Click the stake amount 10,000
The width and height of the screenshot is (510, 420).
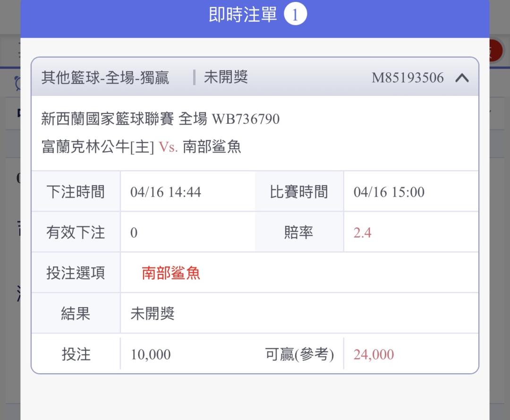click(151, 354)
